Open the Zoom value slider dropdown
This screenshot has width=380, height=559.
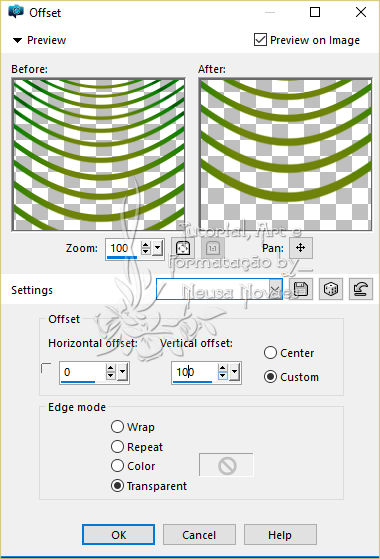158,248
